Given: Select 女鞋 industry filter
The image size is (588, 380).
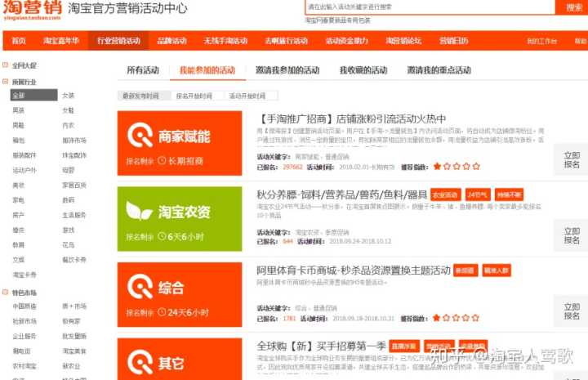Looking at the screenshot, I should point(69,110).
